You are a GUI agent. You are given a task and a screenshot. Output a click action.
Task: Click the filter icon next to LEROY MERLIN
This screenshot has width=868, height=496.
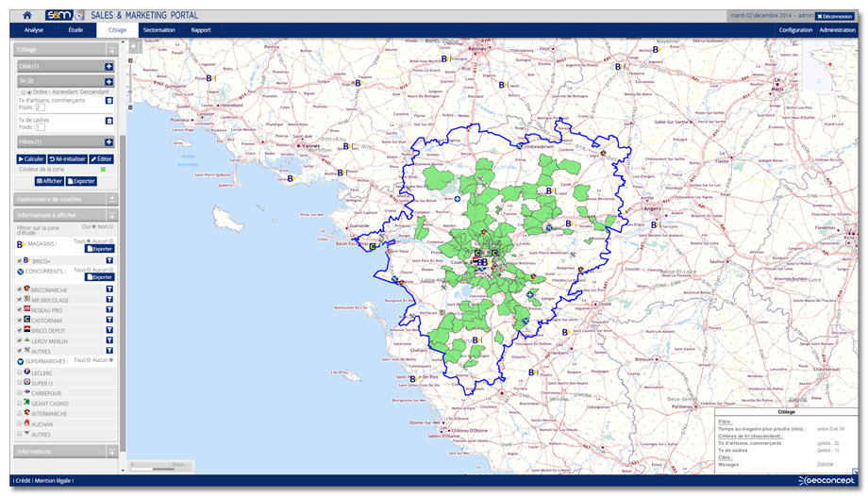(x=109, y=340)
